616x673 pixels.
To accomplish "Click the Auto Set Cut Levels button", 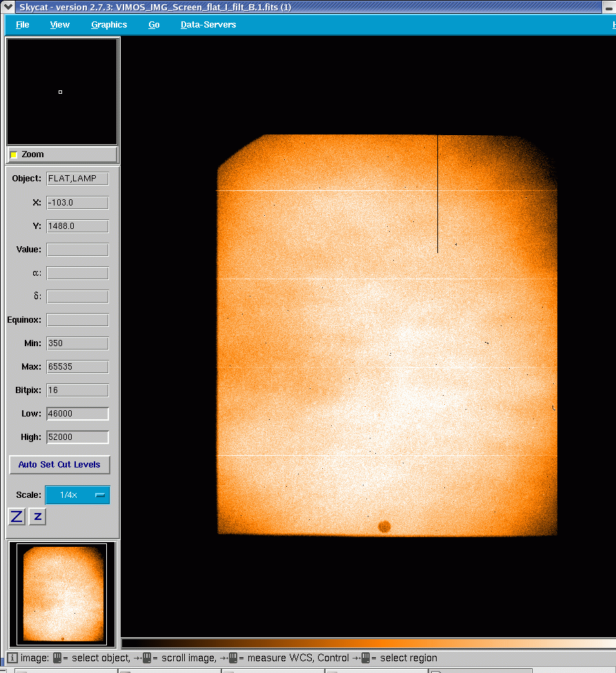I will pyautogui.click(x=59, y=465).
